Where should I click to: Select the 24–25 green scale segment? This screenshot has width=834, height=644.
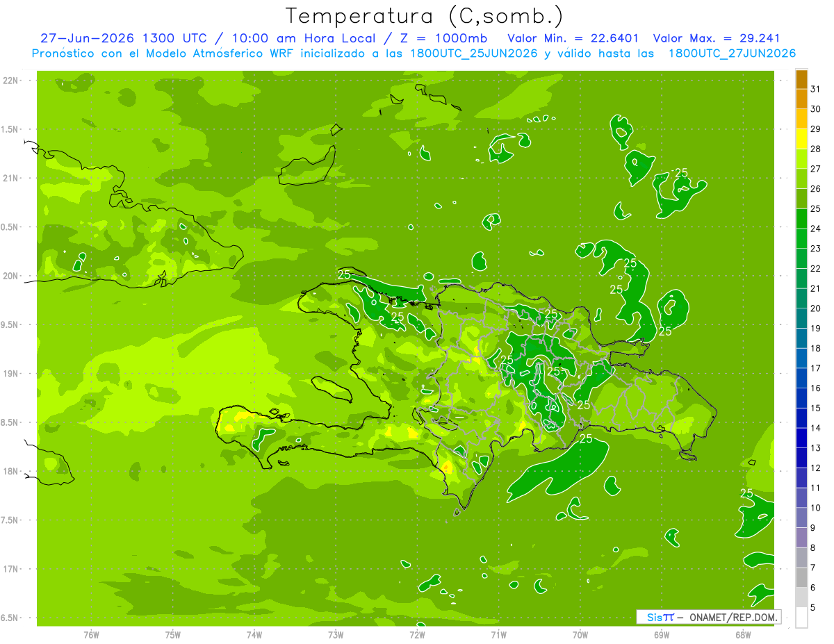pyautogui.click(x=801, y=219)
